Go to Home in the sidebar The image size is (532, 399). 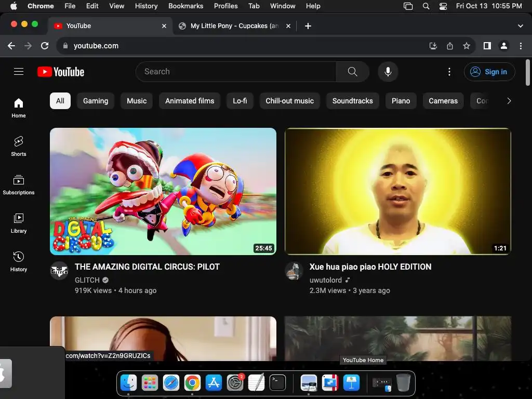tap(19, 108)
